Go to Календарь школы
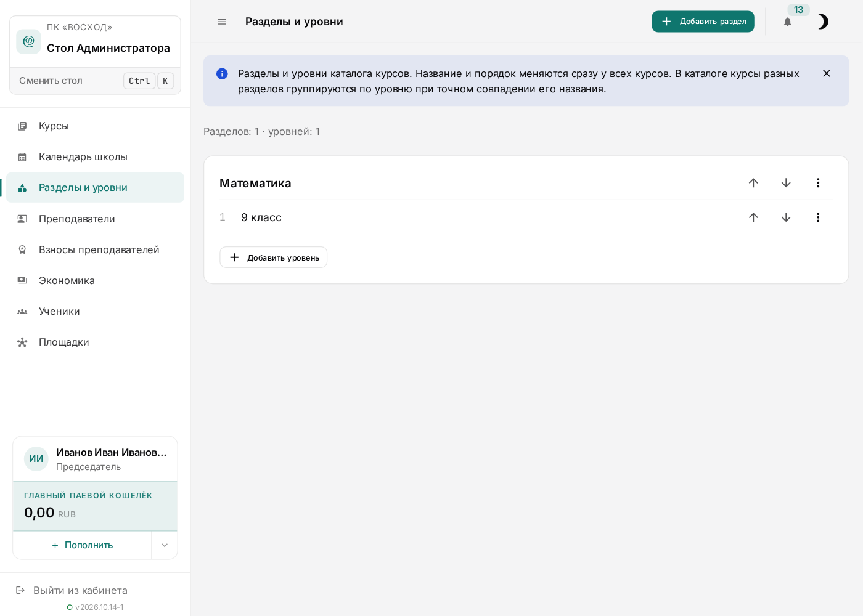 95,156
